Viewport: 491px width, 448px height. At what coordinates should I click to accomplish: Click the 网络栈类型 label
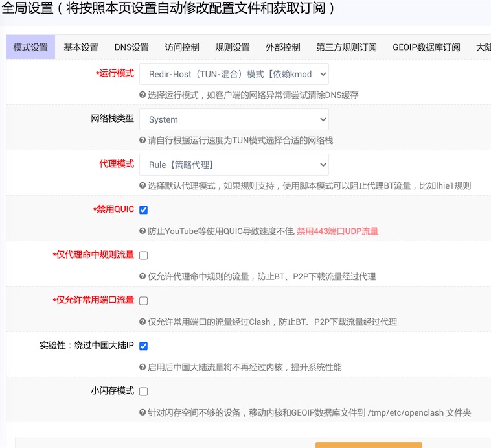113,119
